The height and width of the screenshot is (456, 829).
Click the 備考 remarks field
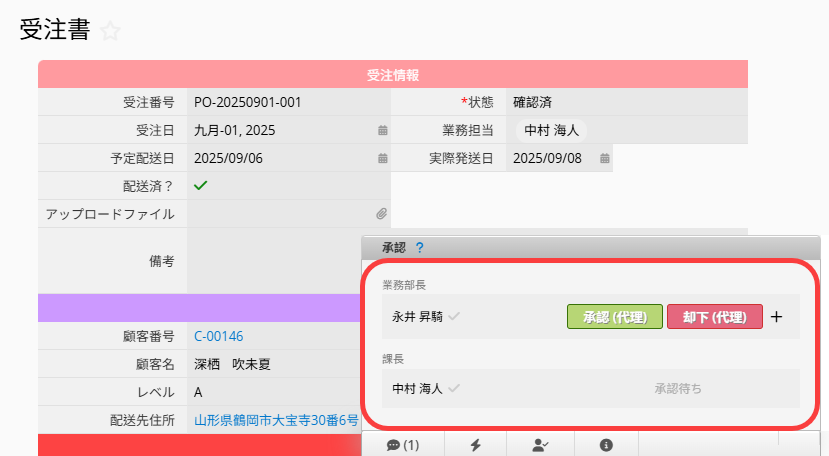tap(272, 260)
